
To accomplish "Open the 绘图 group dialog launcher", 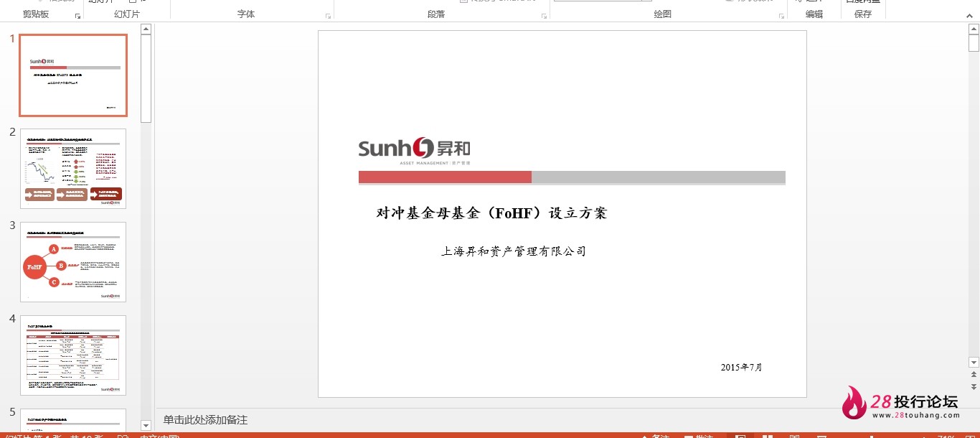I will point(781,15).
